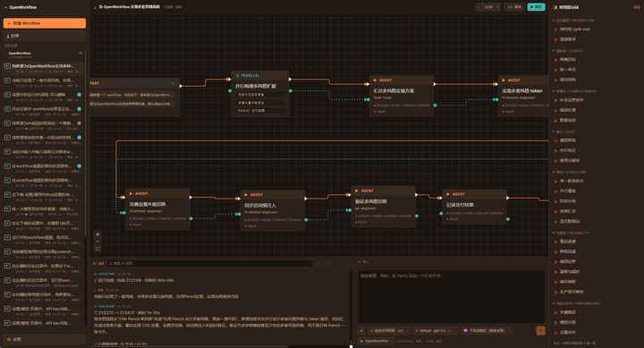Viewport: 644px width, 348px height.
Task: Click the fit-to-view icon on the canvas
Action: click(x=97, y=249)
